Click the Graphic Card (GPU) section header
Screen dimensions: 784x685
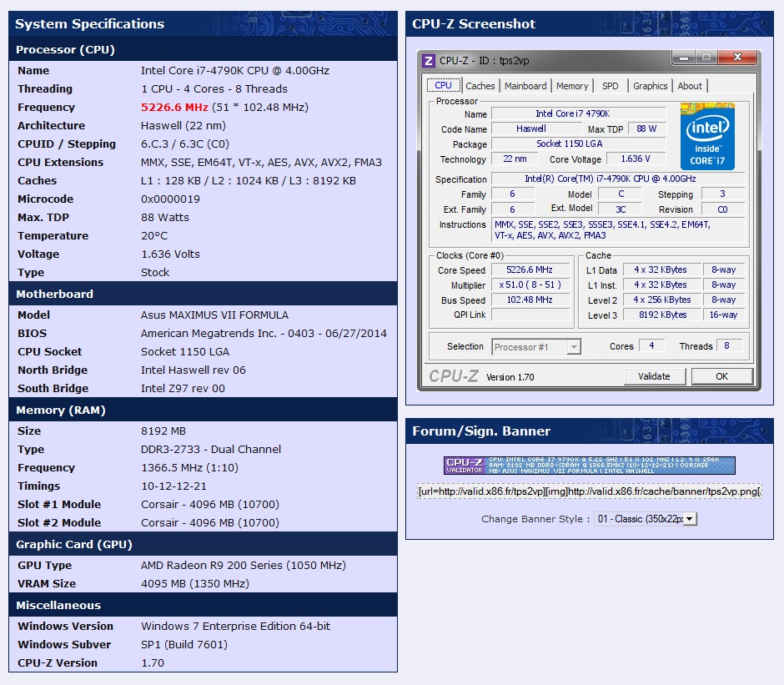203,544
